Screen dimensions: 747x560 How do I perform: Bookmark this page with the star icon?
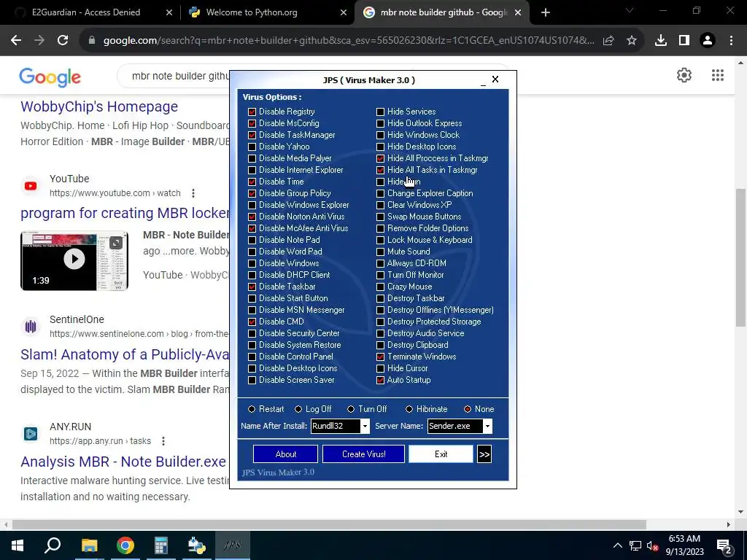pyautogui.click(x=632, y=41)
